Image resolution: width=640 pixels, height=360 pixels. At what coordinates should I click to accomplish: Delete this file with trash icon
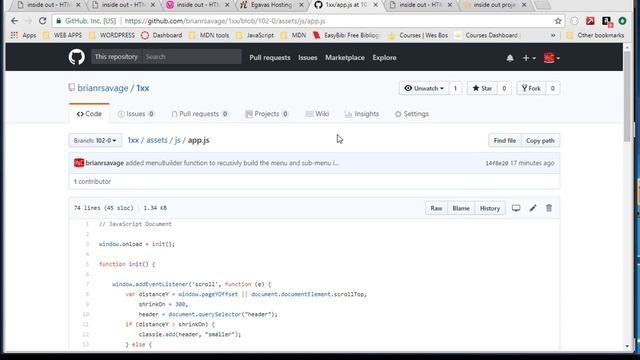(x=549, y=208)
